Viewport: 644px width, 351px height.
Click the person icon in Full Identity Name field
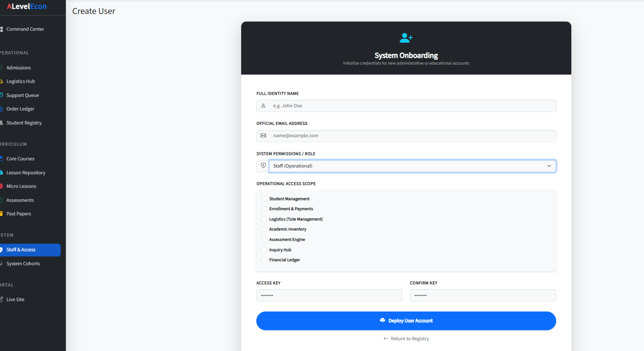pyautogui.click(x=263, y=106)
